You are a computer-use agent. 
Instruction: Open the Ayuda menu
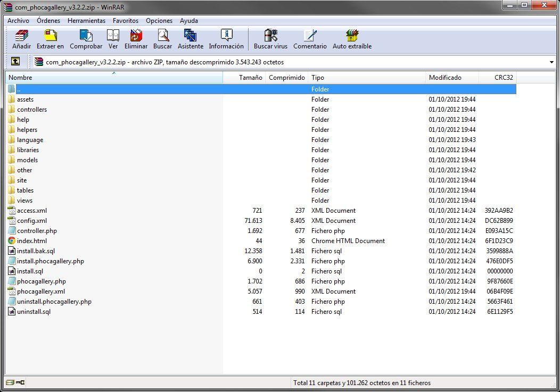188,21
